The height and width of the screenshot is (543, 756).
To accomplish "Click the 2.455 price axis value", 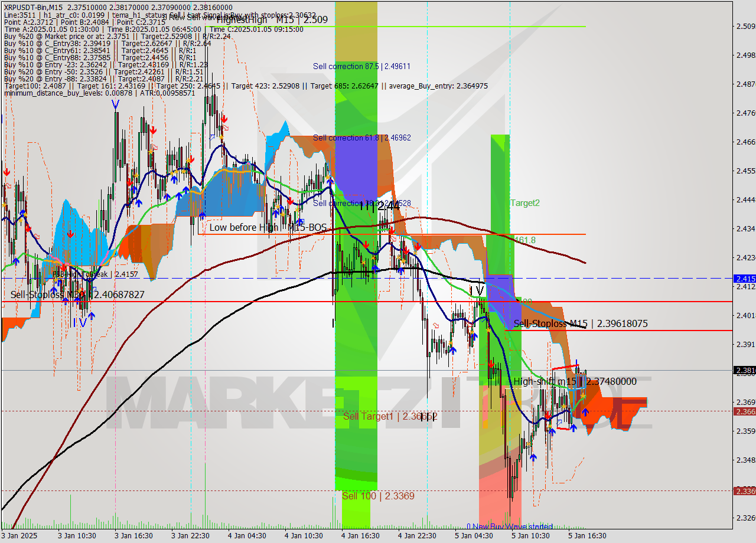I will (x=745, y=171).
